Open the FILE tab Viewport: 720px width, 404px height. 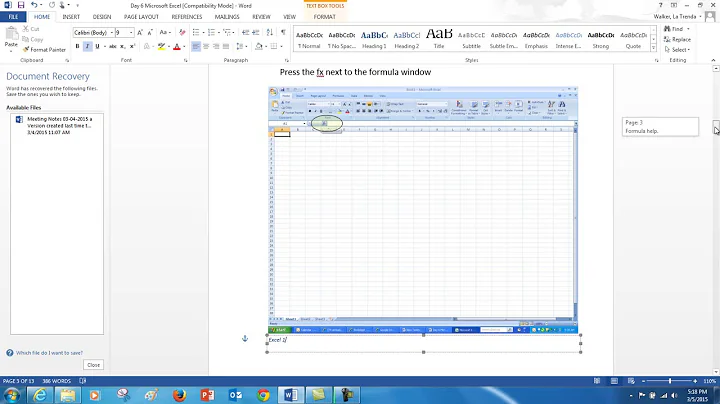tap(13, 17)
